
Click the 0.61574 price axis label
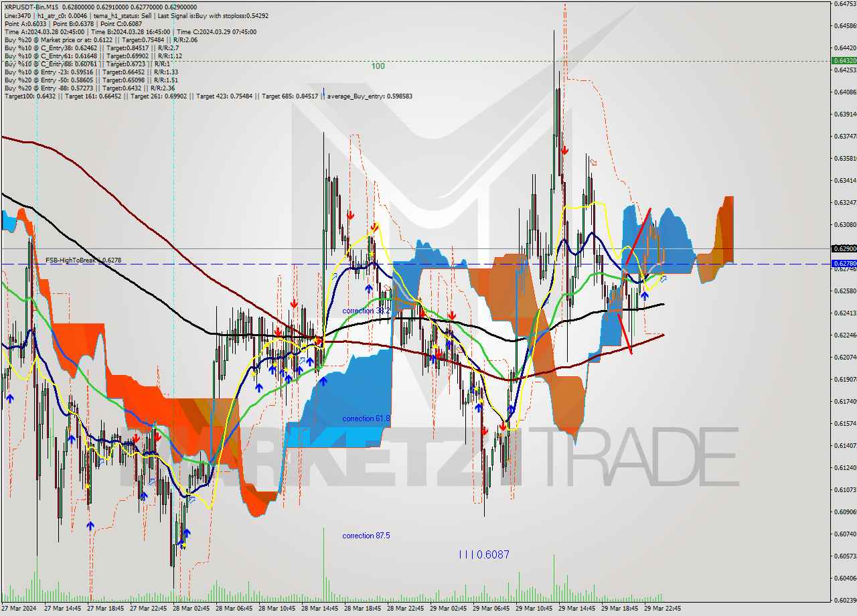click(x=845, y=424)
